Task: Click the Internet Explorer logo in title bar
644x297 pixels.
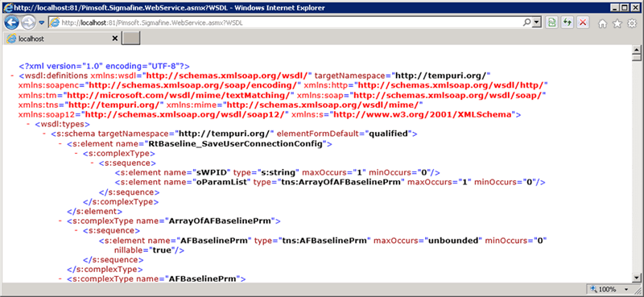Action: click(x=8, y=8)
